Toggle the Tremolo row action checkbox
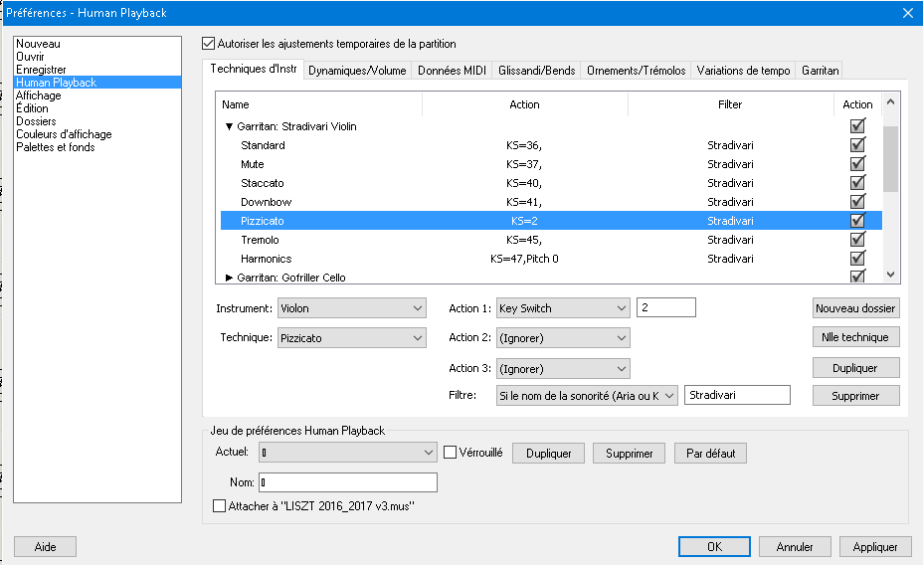924x565 pixels. (856, 240)
